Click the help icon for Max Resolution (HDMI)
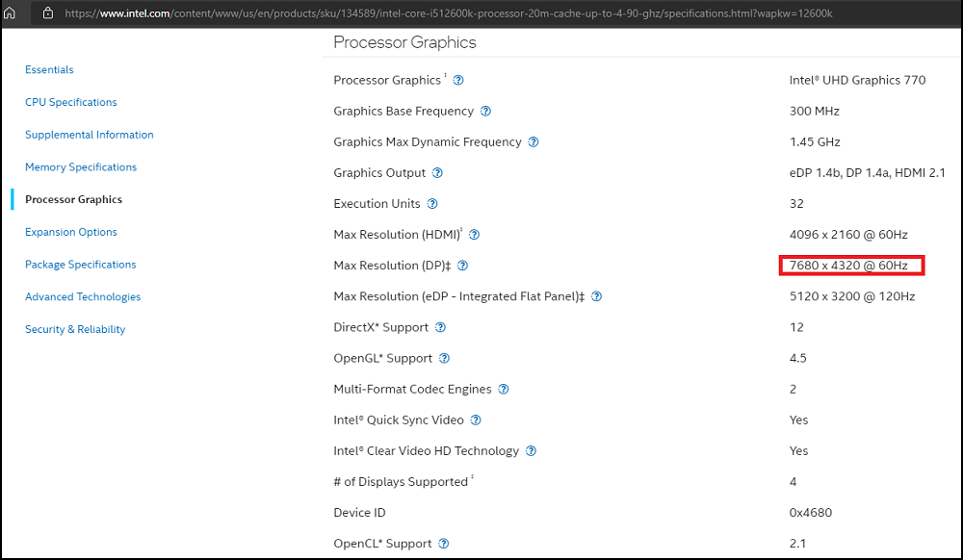Viewport: 963px width, 560px height. pyautogui.click(x=474, y=234)
